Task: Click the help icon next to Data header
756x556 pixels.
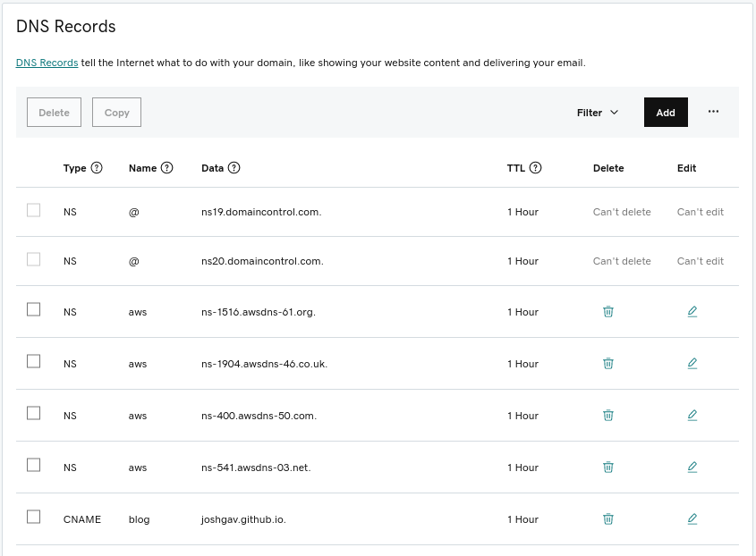Action: [x=234, y=168]
